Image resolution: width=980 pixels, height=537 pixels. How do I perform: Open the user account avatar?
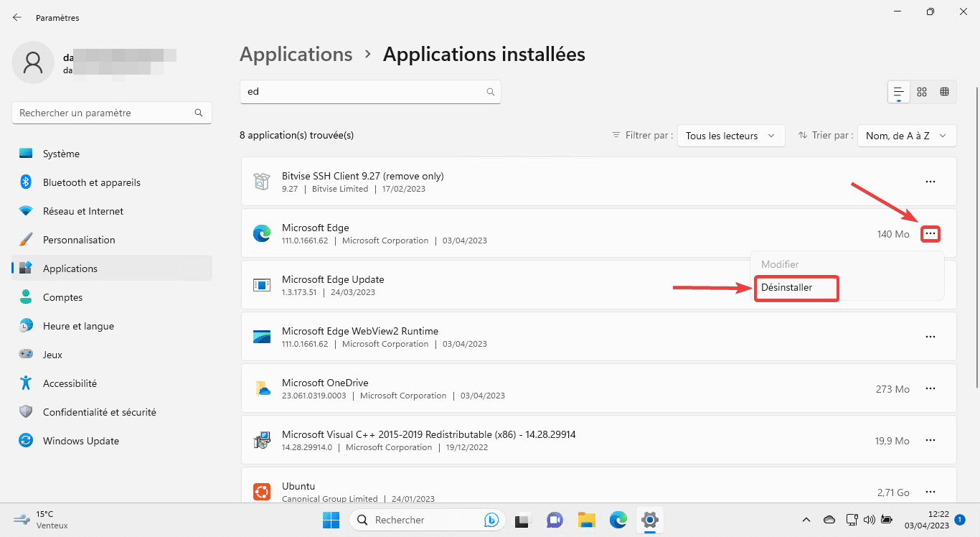coord(32,62)
